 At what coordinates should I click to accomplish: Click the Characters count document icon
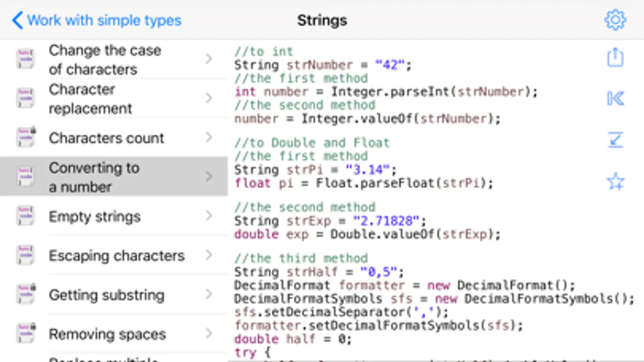(26, 138)
